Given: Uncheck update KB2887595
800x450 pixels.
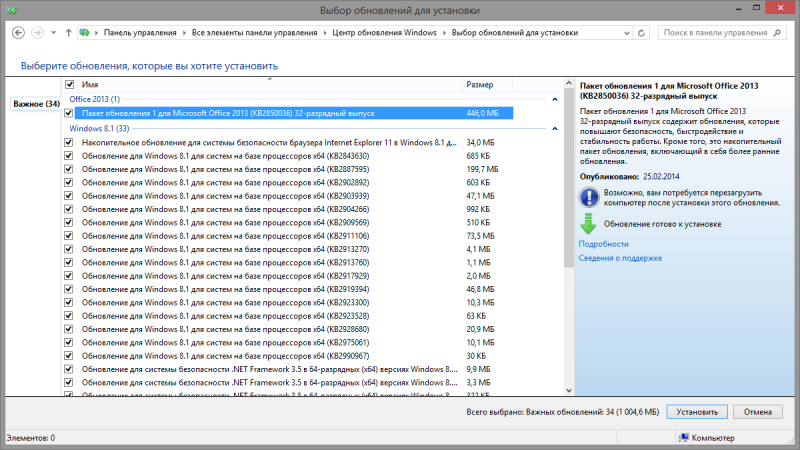Looking at the screenshot, I should pyautogui.click(x=69, y=169).
